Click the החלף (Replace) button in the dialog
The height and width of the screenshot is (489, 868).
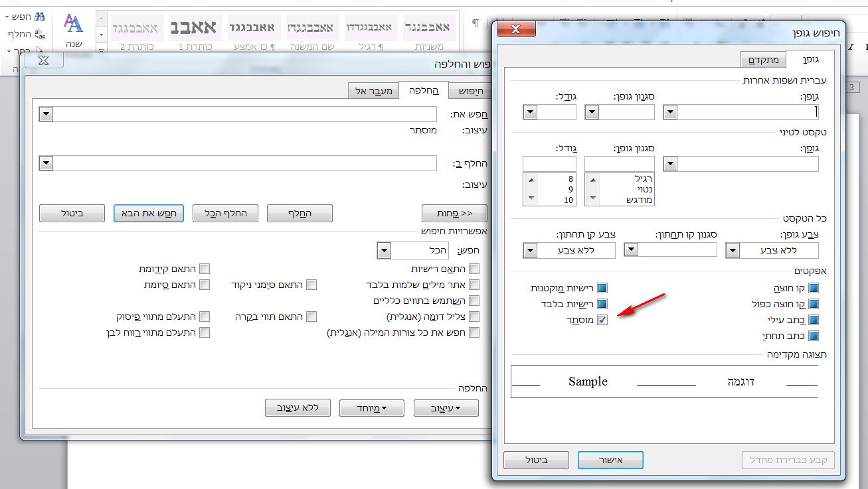tap(300, 213)
